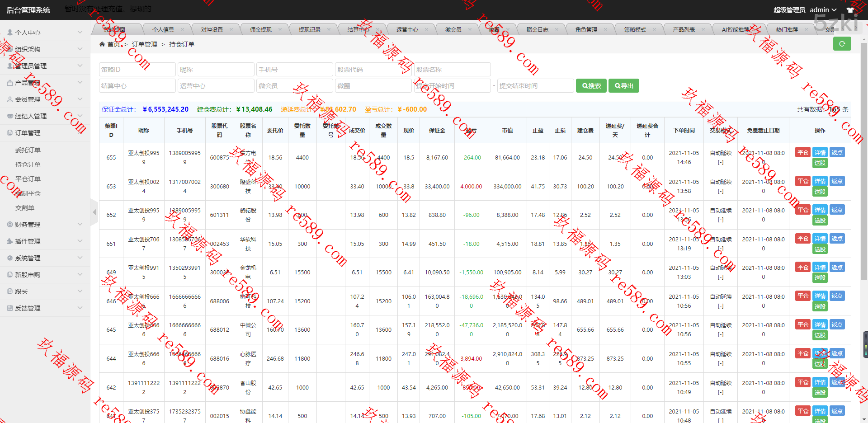
Task: Collapse sidebar with the left arrow handle
Action: click(94, 212)
